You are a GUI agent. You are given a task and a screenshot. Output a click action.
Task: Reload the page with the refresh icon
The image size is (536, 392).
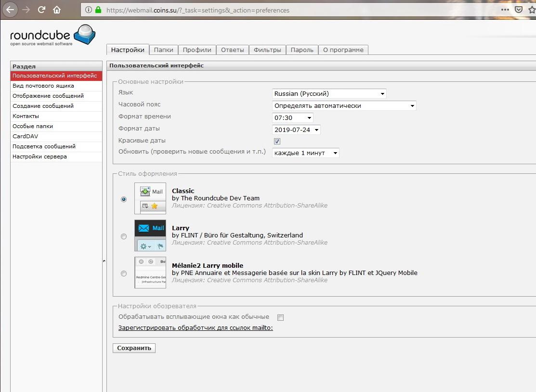tap(41, 10)
